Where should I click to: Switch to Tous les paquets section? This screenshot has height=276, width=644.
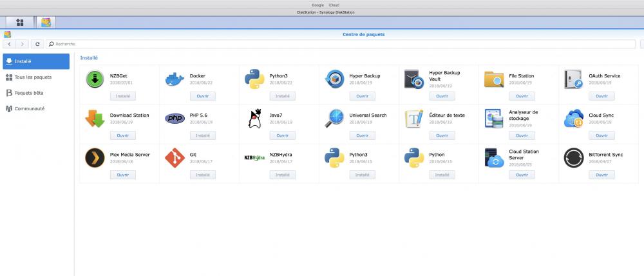32,77
